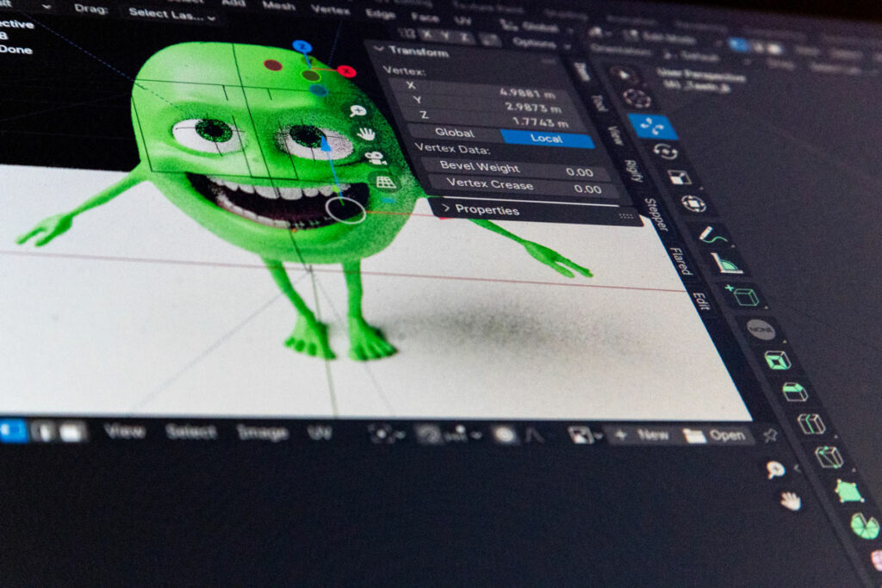Click the gray NONE tool icon

[761, 330]
